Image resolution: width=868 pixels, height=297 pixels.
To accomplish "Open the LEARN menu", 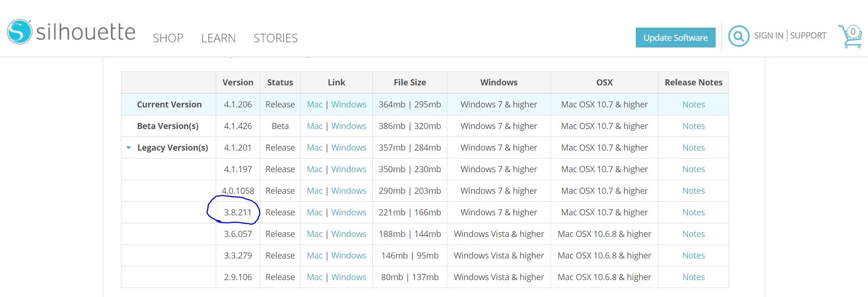I will [218, 38].
